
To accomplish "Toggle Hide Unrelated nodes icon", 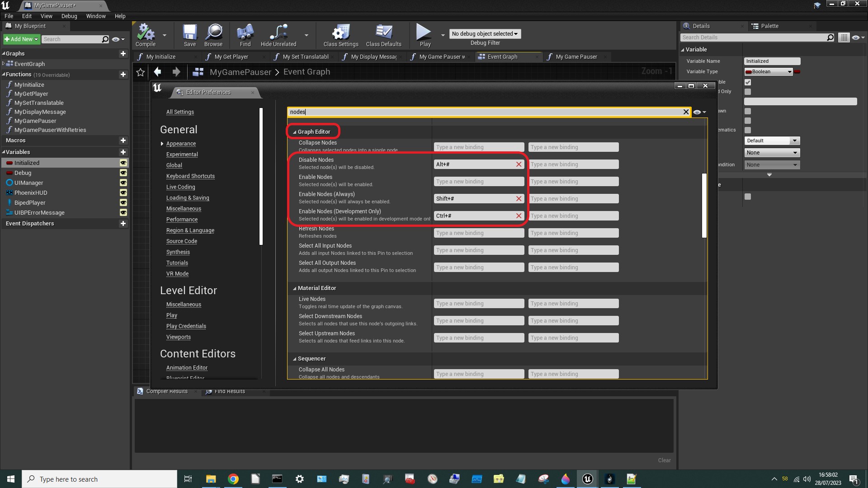I will tap(278, 35).
